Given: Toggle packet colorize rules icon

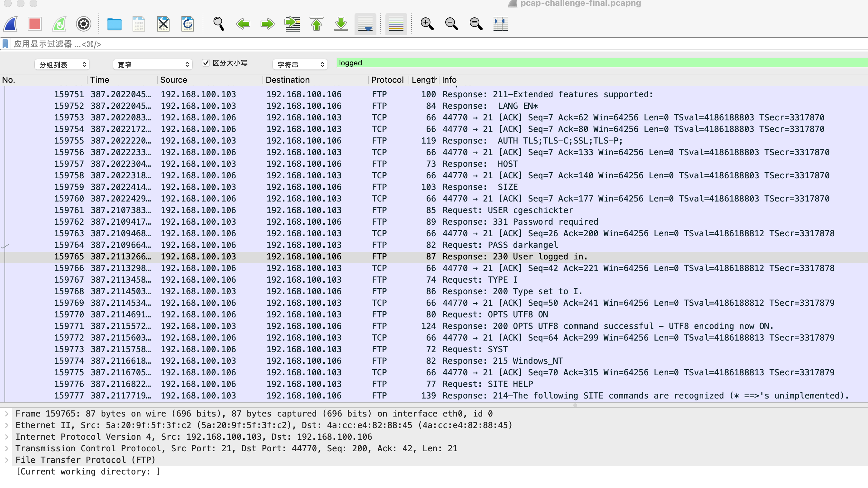Looking at the screenshot, I should 396,24.
